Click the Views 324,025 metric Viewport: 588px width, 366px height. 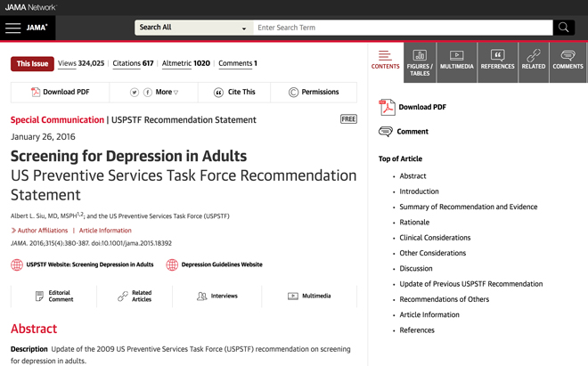click(81, 63)
